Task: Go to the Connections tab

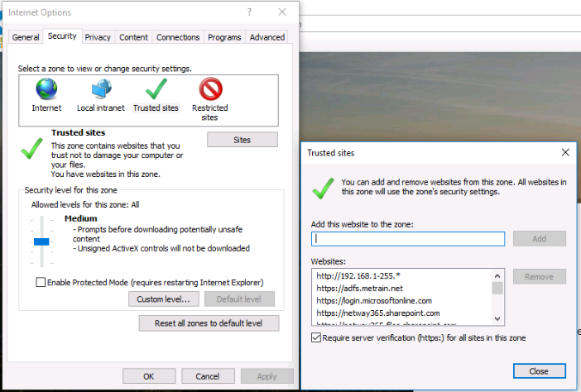Action: (178, 37)
